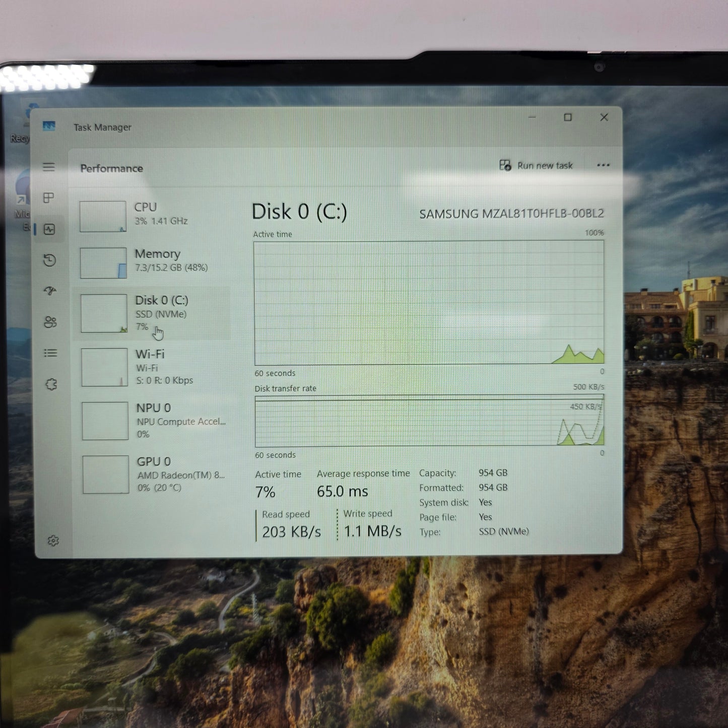Click the 7% Active time value

click(265, 492)
